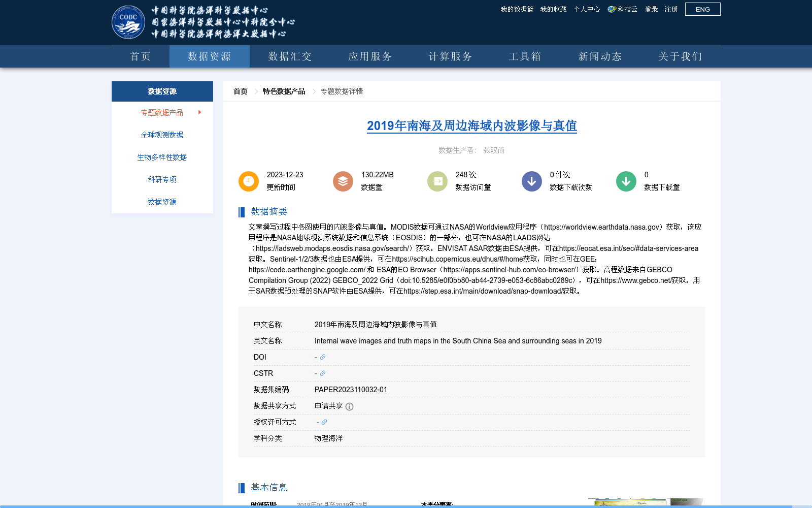Click dataset code PAPER2023110032-01
The width and height of the screenshot is (812, 508).
pos(351,390)
